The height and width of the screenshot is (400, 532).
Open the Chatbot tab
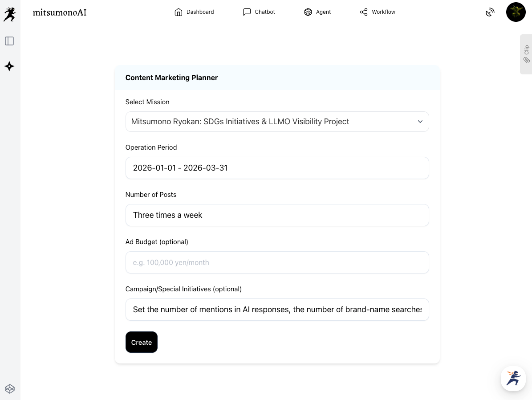[259, 12]
